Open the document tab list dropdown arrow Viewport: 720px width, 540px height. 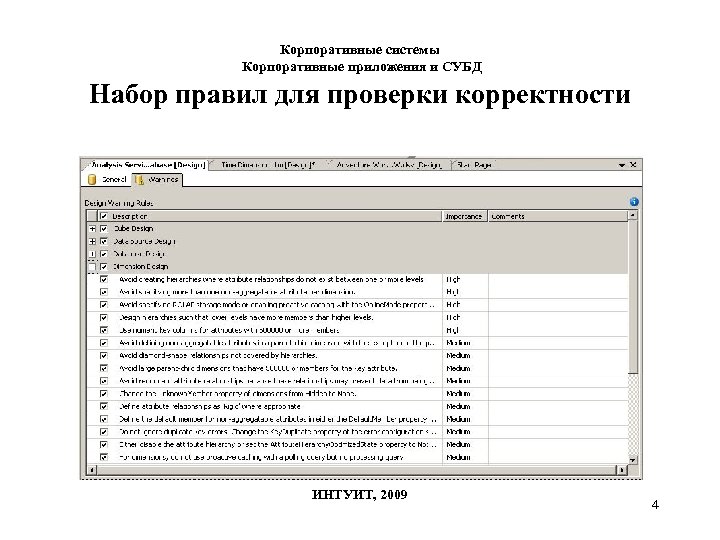click(x=622, y=165)
